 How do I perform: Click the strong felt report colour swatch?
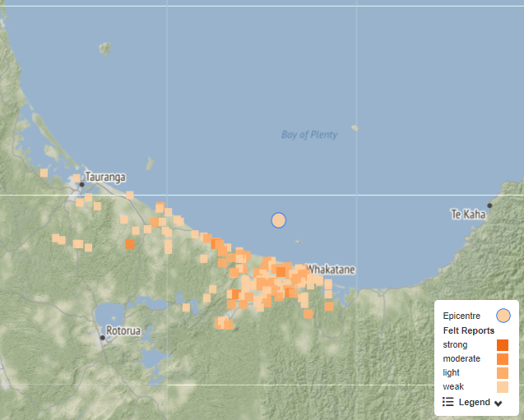pyautogui.click(x=503, y=345)
